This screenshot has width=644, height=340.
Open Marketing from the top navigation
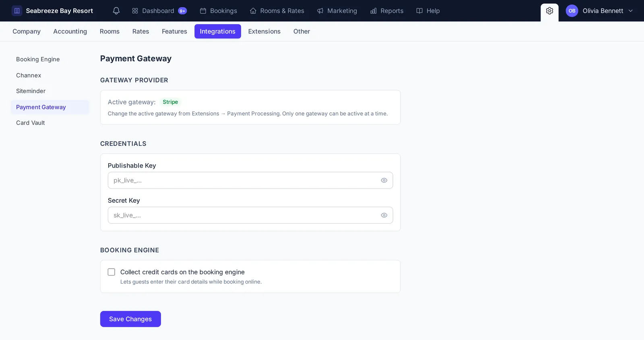pyautogui.click(x=337, y=11)
